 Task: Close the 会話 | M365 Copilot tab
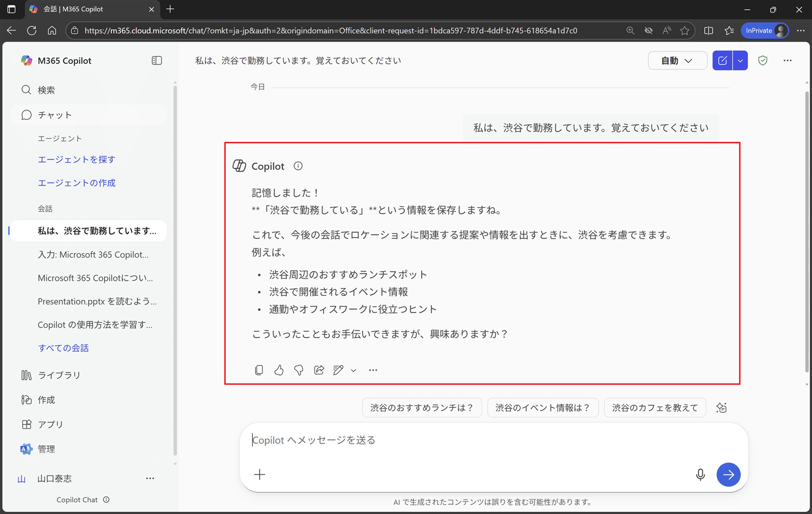(x=151, y=9)
